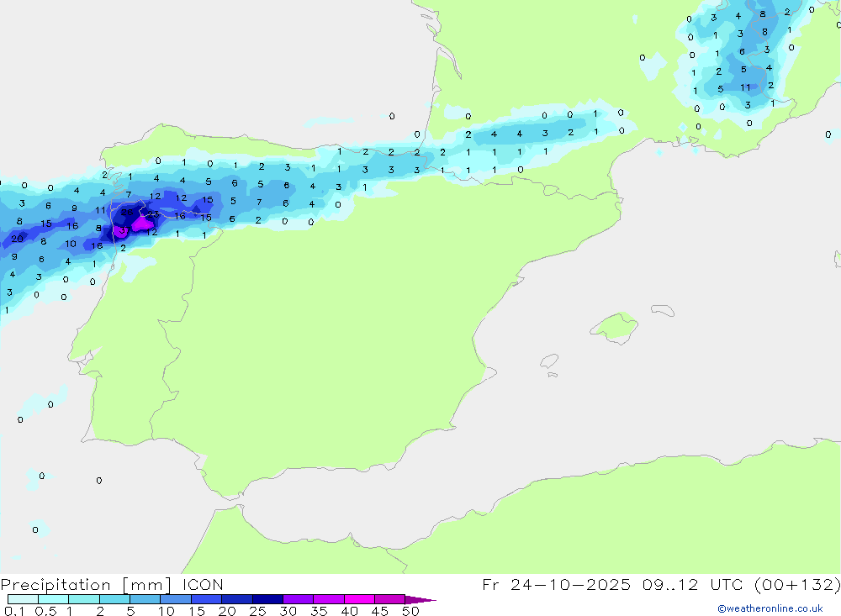841x616 pixels.
Task: Click the 35–40 mm legend color swatch
Action: 328,599
